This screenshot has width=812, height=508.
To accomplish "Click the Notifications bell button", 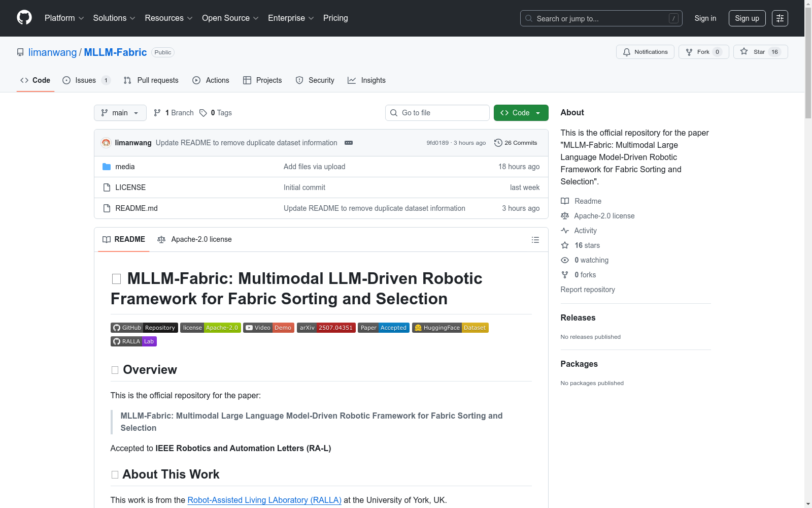I will point(645,52).
